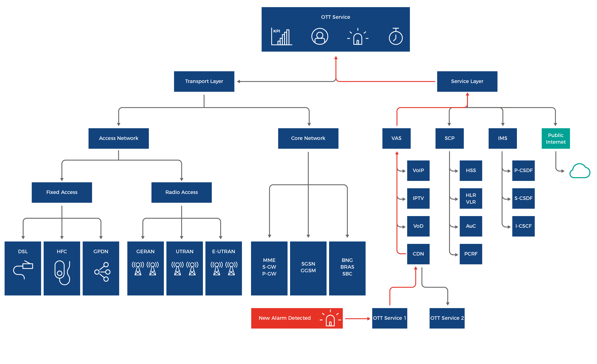Click the KPI bar chart icon in OTT Service
Viewport: 597px width, 364px height.
279,36
